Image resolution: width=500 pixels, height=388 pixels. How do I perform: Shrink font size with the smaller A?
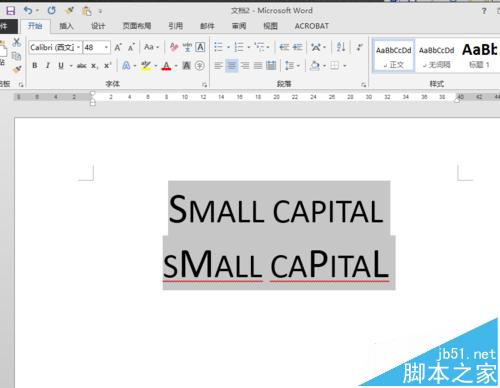pos(131,47)
